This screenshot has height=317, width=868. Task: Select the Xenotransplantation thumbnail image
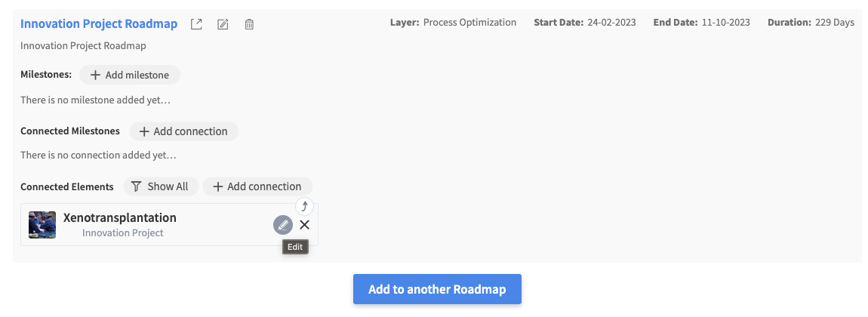[42, 224]
